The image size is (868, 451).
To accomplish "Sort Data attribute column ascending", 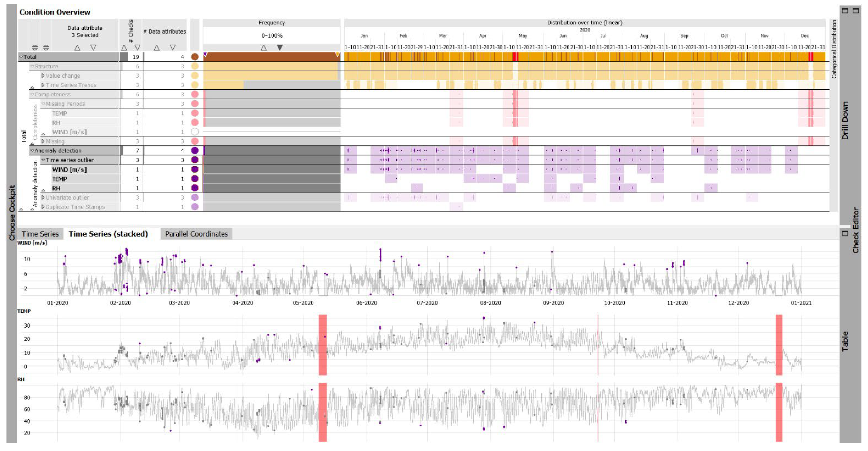I will pos(77,48).
